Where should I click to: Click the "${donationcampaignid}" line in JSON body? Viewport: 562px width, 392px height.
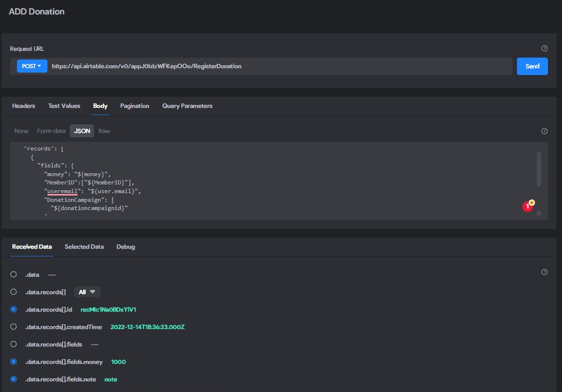click(x=89, y=208)
